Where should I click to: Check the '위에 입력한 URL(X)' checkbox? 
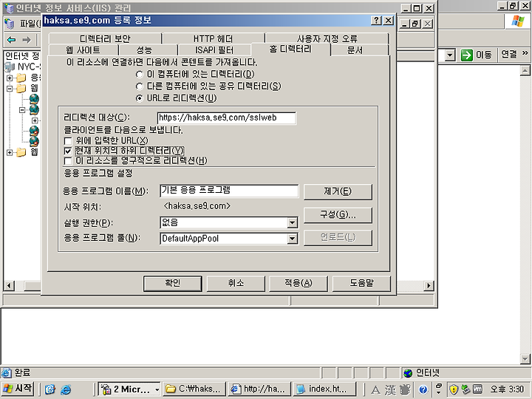pyautogui.click(x=68, y=141)
